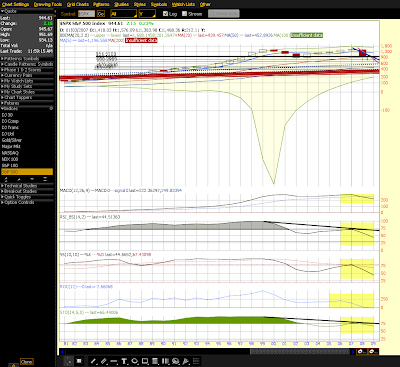Click the sort A-Z icon under Indices list

pyautogui.click(x=6, y=179)
